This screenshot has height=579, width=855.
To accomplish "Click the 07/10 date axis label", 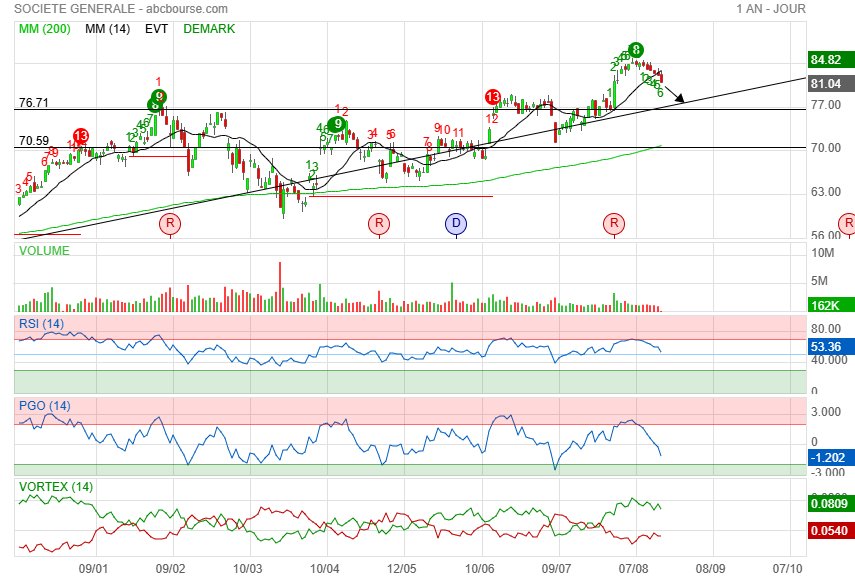I will (788, 569).
